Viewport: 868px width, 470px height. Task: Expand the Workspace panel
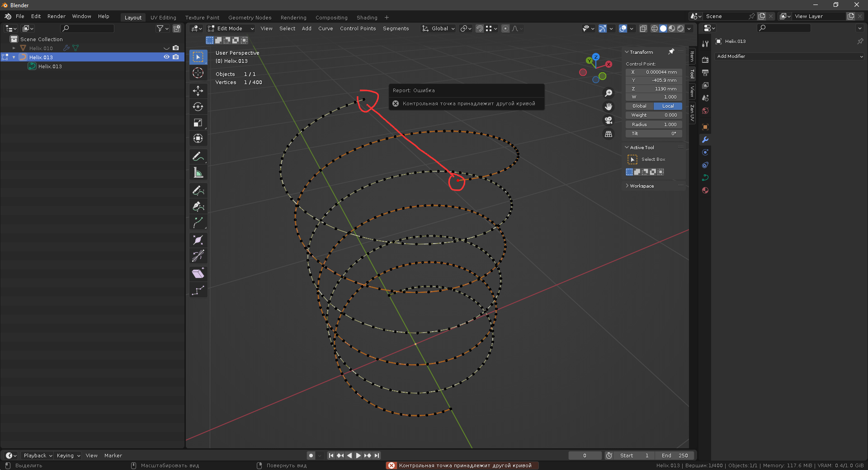coord(642,186)
